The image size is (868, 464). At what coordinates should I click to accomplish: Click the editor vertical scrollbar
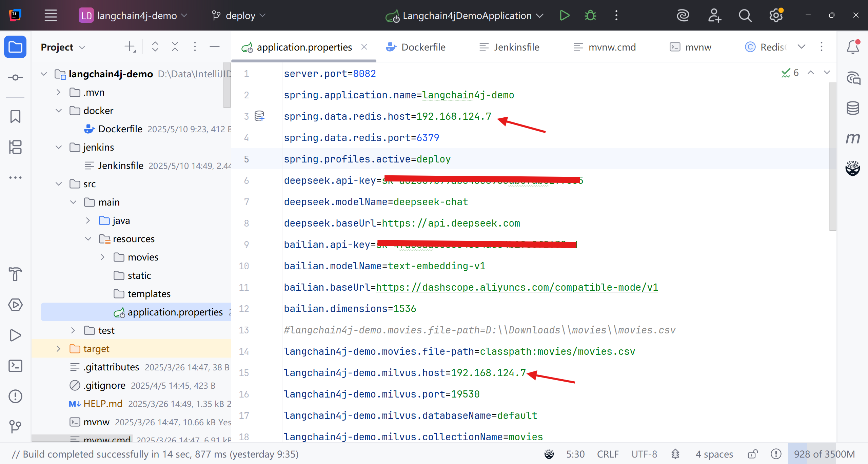pyautogui.click(x=832, y=156)
